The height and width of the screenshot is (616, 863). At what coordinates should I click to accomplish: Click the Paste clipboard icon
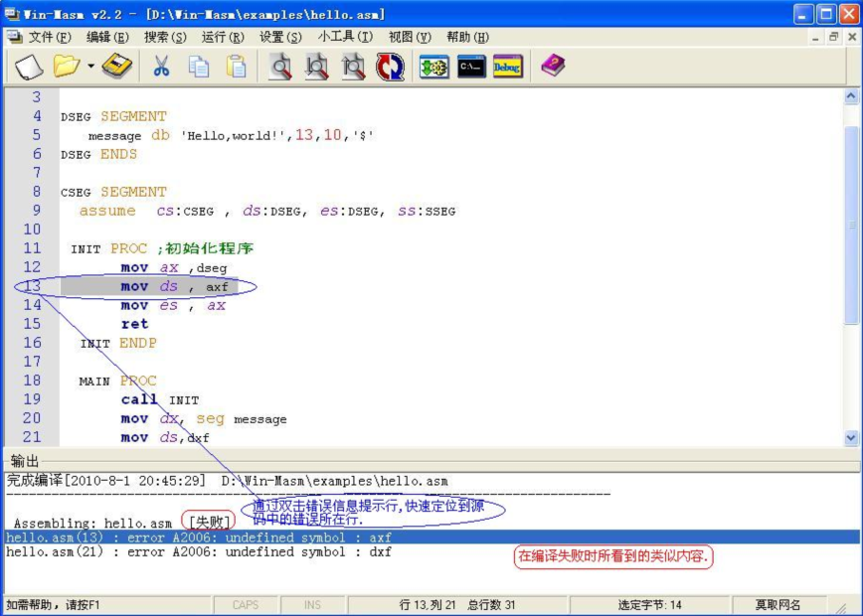click(x=236, y=67)
